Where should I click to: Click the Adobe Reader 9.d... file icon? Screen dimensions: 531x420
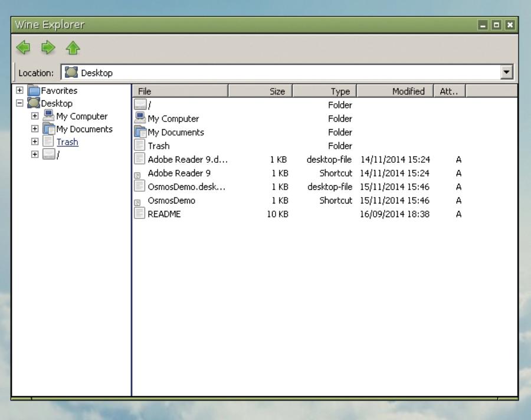point(139,159)
